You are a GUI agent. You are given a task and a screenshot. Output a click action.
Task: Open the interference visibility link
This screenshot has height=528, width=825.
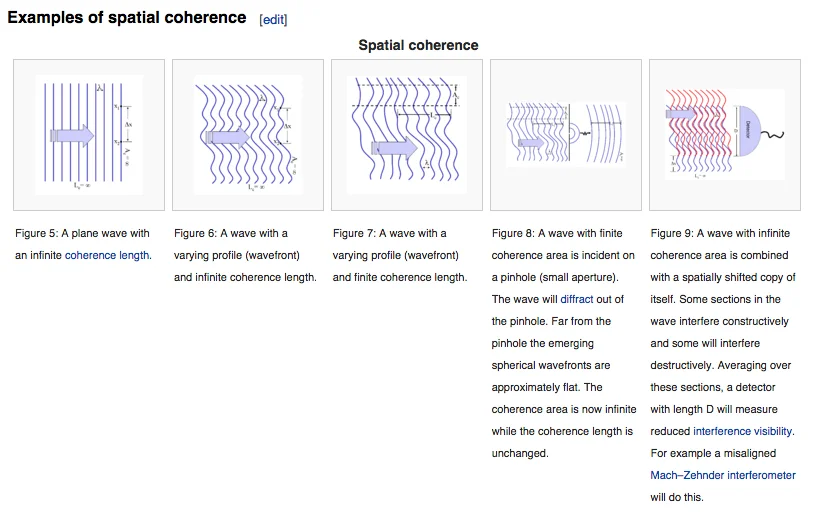[x=742, y=431]
